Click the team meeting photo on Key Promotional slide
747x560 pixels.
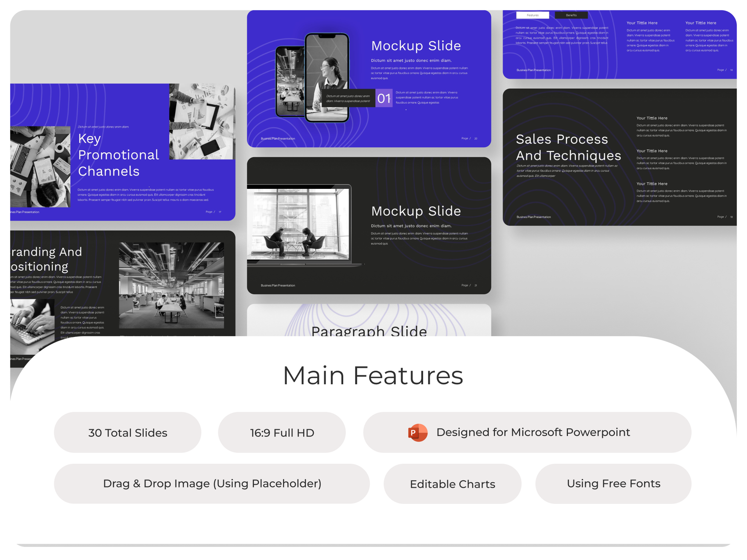[202, 122]
